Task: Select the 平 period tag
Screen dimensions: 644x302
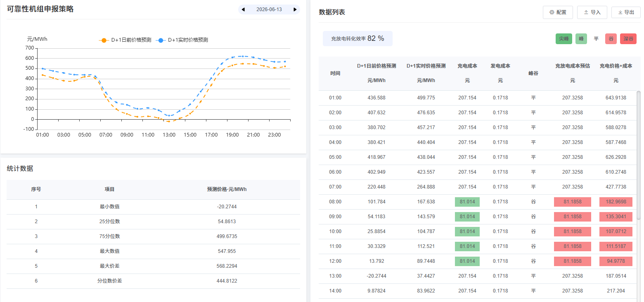Action: pos(596,39)
